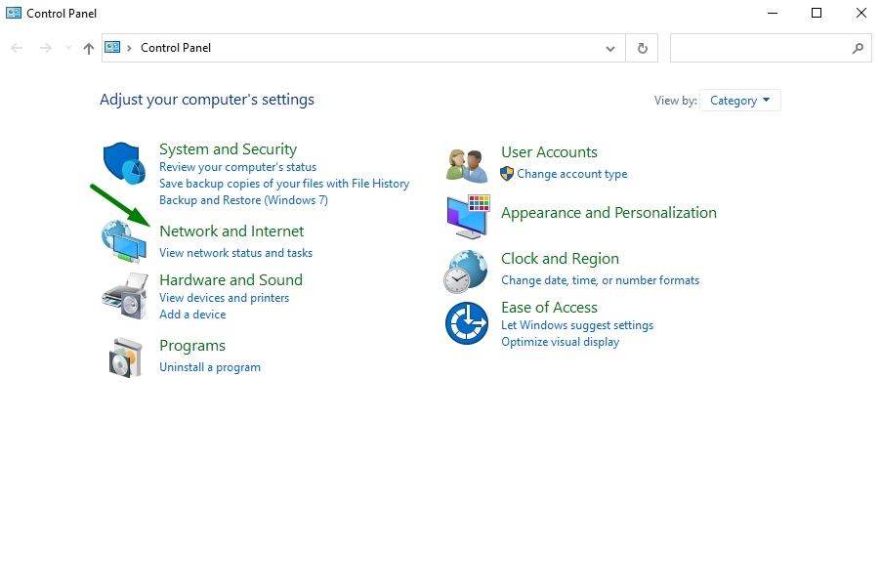Refresh the Control Panel view
881x588 pixels.
[x=643, y=48]
